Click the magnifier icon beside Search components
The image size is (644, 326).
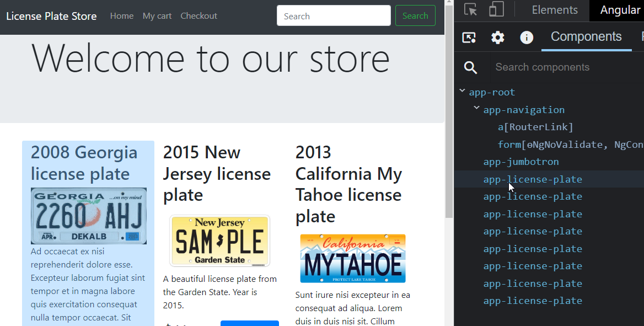click(470, 67)
